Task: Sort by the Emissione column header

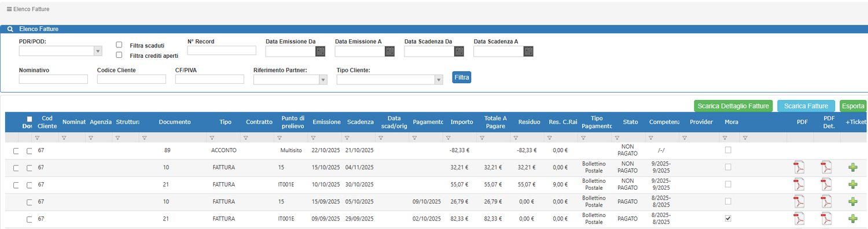Action: tap(326, 122)
